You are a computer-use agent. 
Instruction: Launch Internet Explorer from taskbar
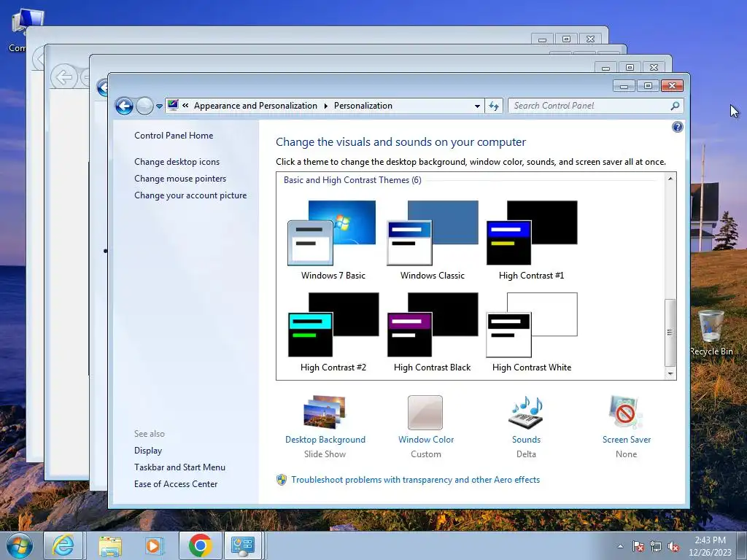pos(63,545)
